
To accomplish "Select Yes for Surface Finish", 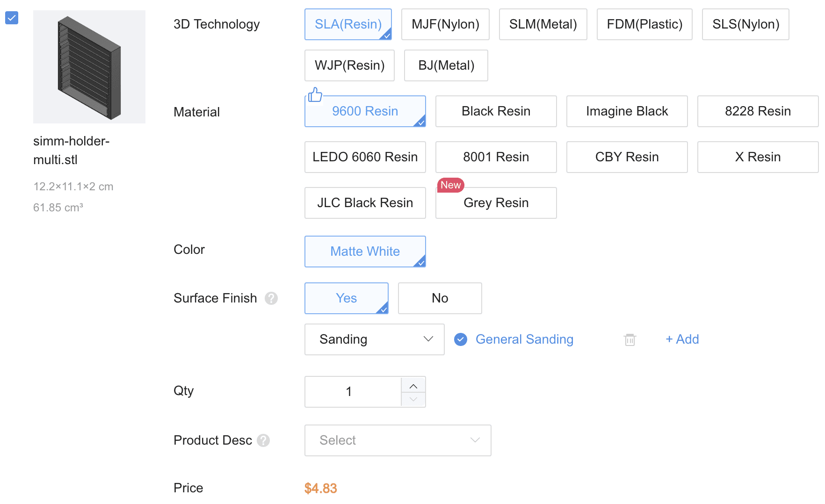I will tap(347, 298).
